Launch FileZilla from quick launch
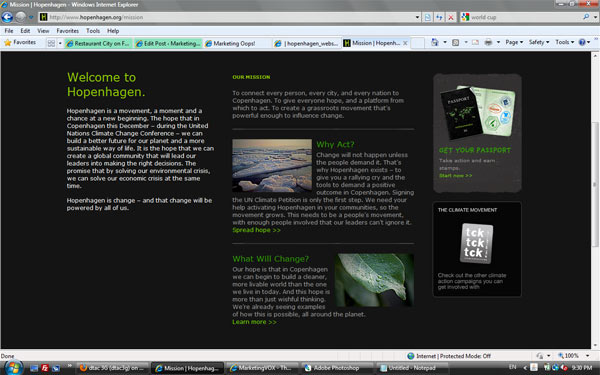 coord(45,368)
